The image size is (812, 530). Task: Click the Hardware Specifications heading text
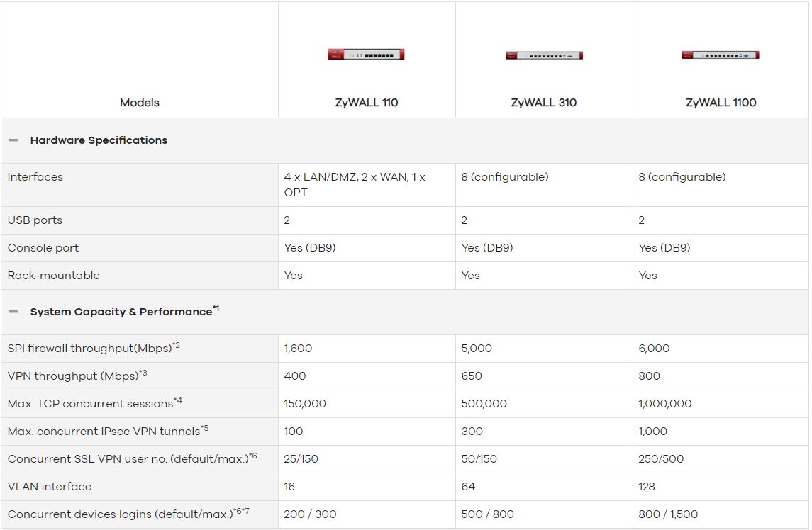[x=99, y=140]
